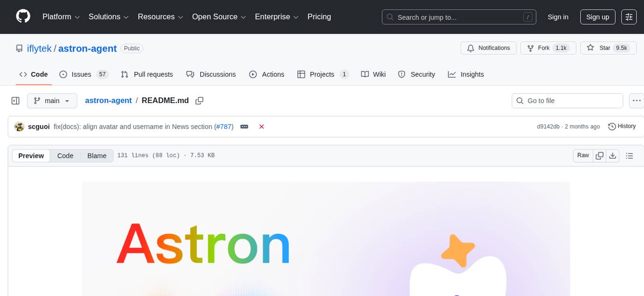Viewport: 644px width, 296px height.
Task: Expand the Open Source menu
Action: pyautogui.click(x=219, y=17)
